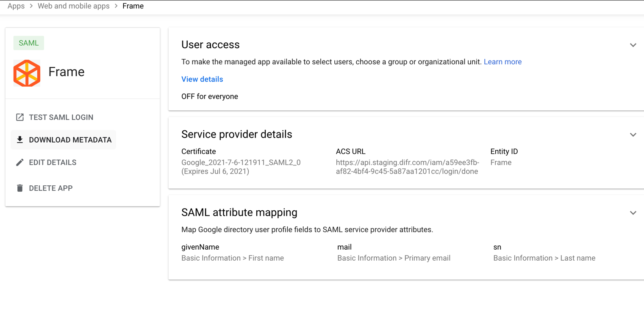Select the Service provider details heading
Image resolution: width=644 pixels, height=325 pixels.
pos(236,134)
